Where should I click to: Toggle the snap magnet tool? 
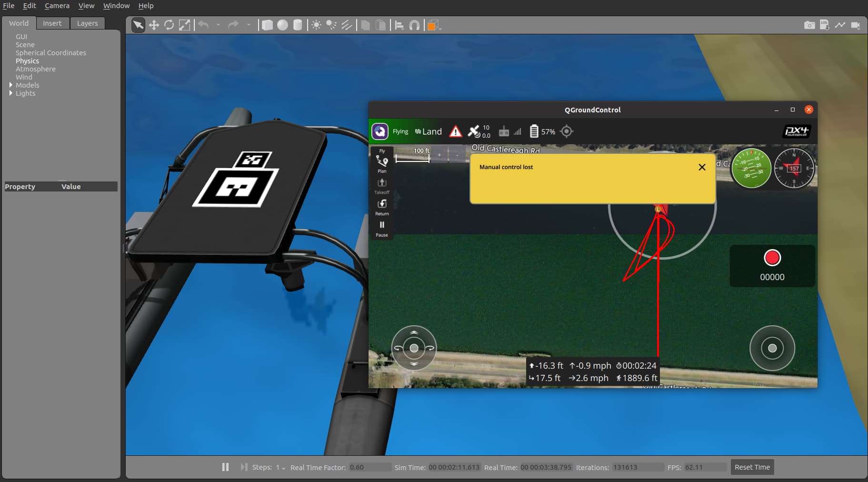pos(415,25)
